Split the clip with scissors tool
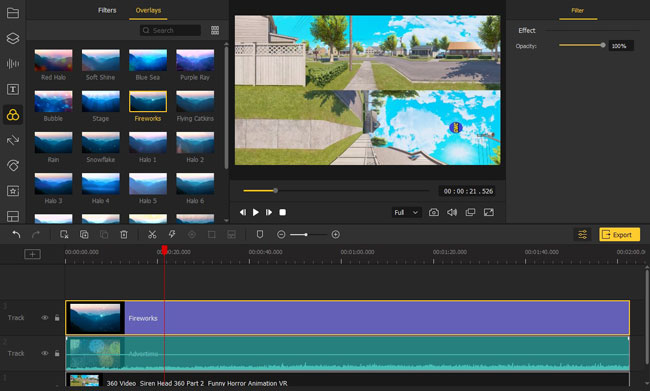 [152, 235]
